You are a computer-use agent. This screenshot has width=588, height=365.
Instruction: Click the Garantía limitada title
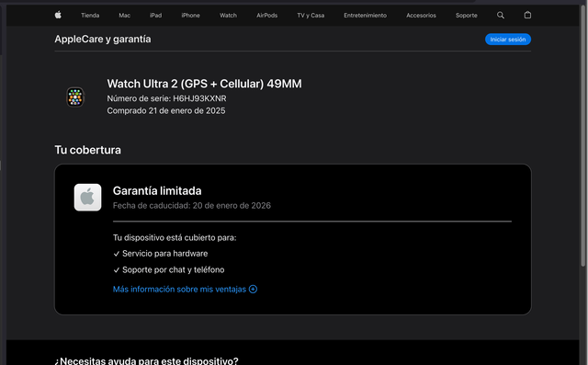click(x=157, y=191)
